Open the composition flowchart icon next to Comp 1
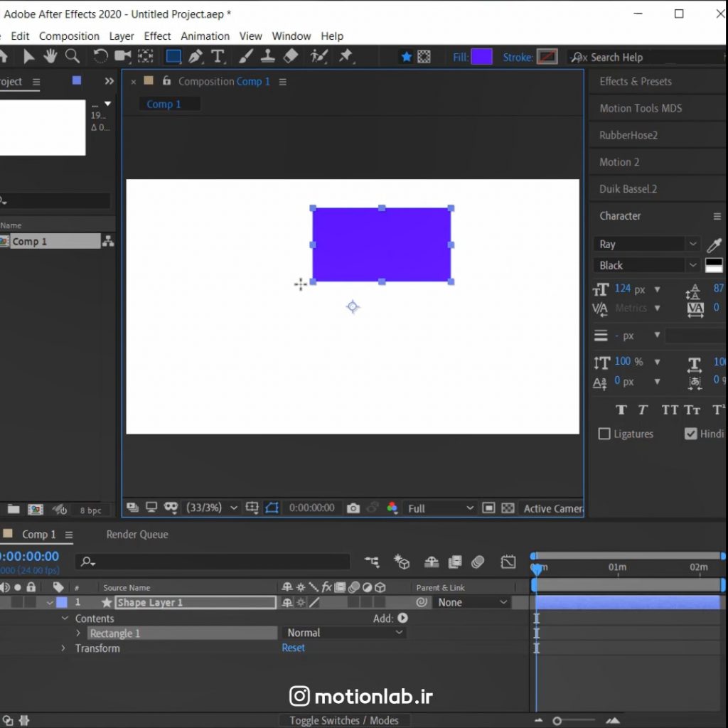Viewport: 728px width, 728px height. tap(108, 241)
